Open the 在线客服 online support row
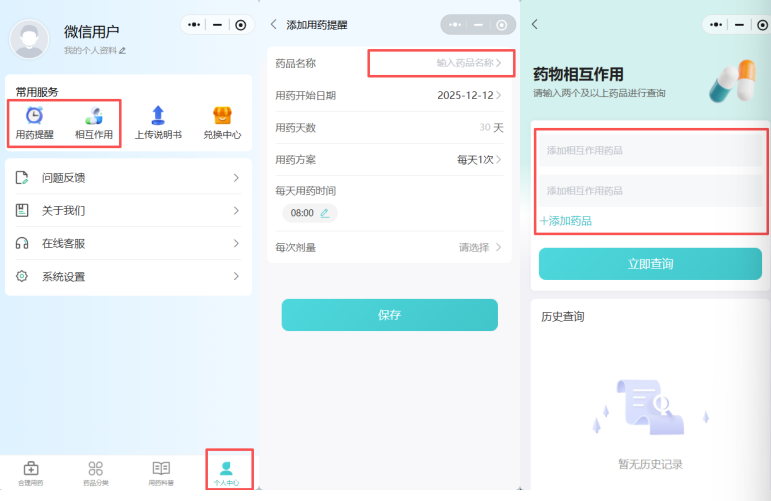 coord(128,243)
